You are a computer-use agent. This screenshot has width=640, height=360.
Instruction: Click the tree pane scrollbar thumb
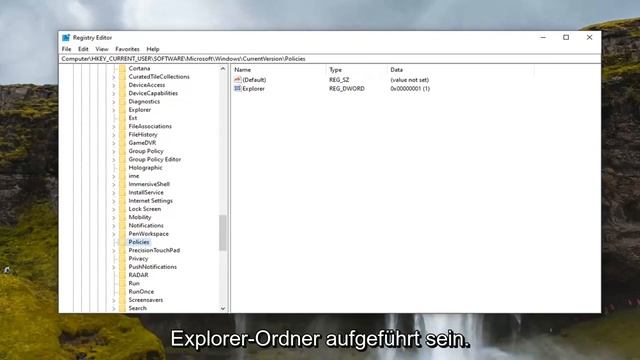coord(223,233)
